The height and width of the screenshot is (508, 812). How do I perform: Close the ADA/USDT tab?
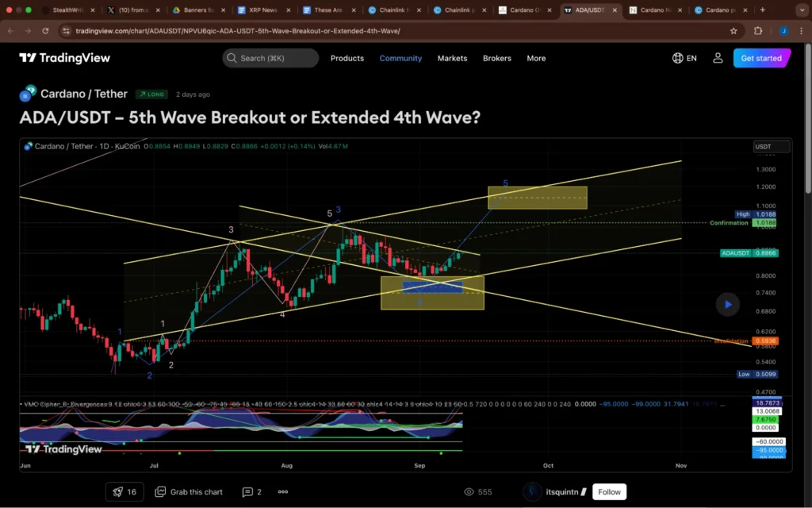point(615,10)
